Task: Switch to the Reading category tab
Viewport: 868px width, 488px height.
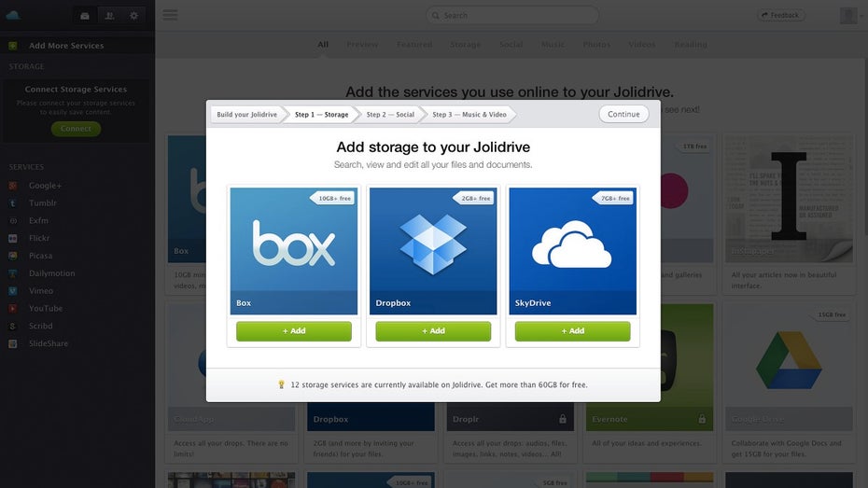Action: pyautogui.click(x=691, y=44)
